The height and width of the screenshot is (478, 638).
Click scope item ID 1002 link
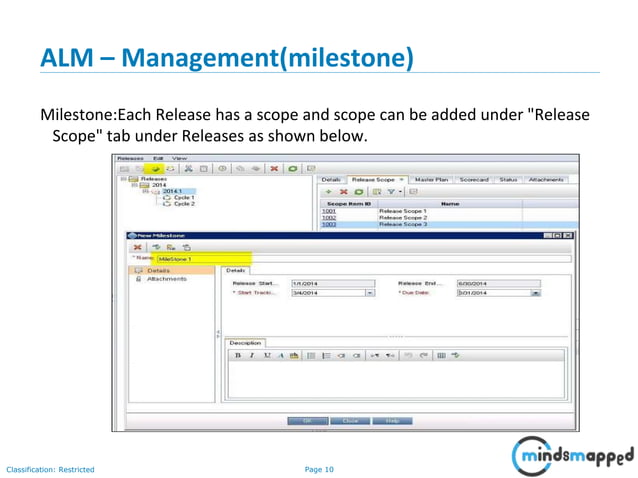tap(329, 218)
